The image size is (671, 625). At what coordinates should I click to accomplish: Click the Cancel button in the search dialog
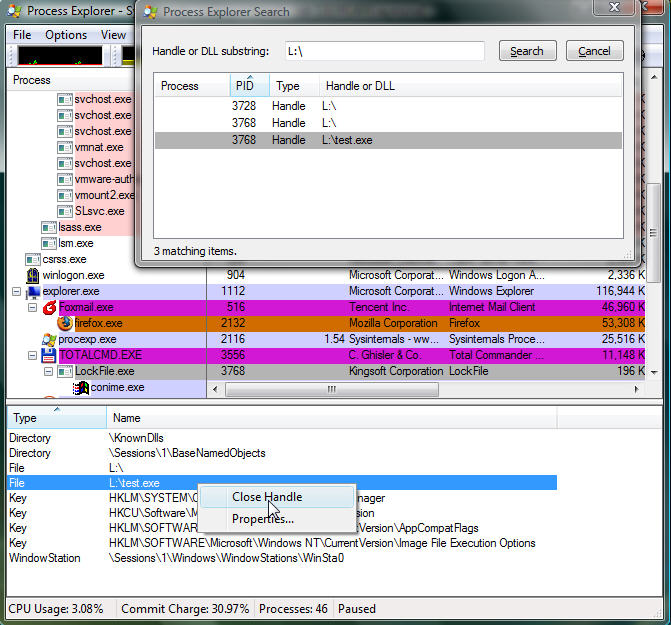point(594,51)
